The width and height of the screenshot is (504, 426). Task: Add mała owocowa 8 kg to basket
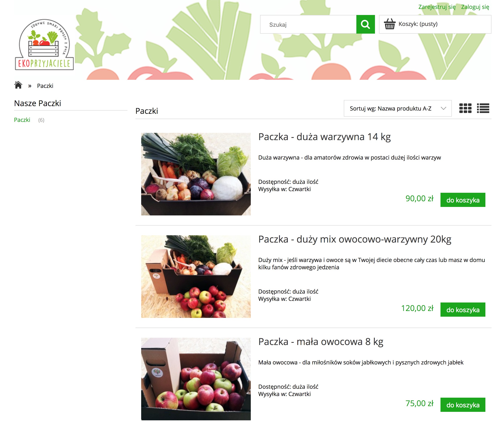coord(463,405)
